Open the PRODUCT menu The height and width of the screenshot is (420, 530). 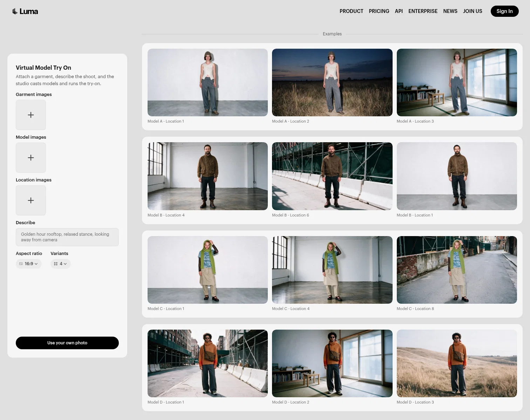[351, 11]
